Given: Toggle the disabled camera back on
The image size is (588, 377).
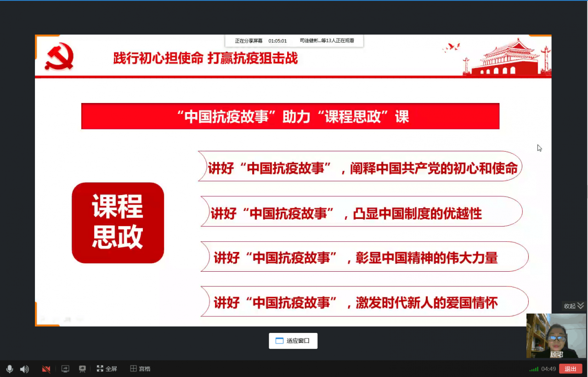Looking at the screenshot, I should (45, 368).
